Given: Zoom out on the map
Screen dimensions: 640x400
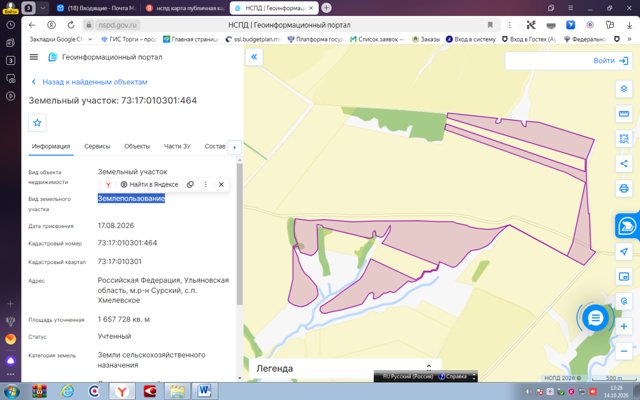Looking at the screenshot, I should pyautogui.click(x=624, y=351).
